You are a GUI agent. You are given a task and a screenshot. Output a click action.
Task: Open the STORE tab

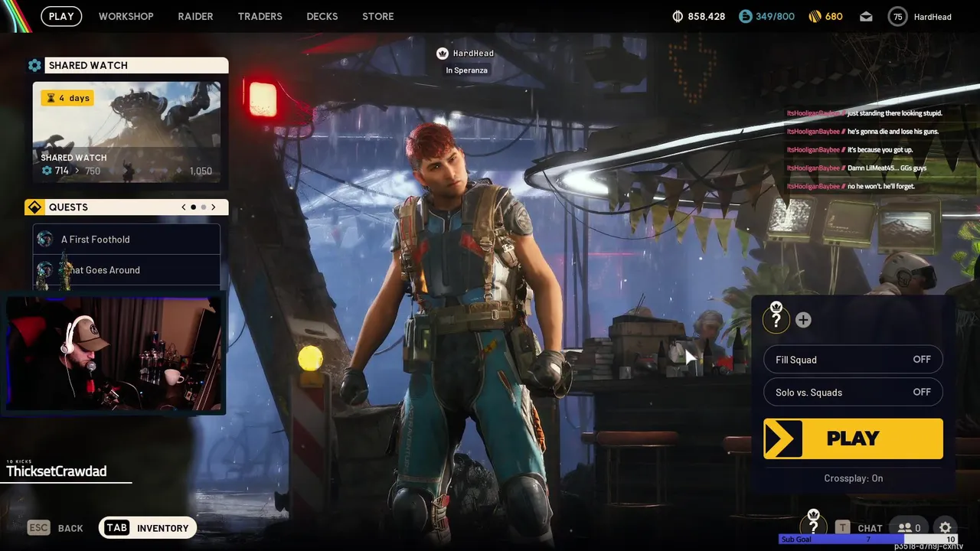point(378,16)
